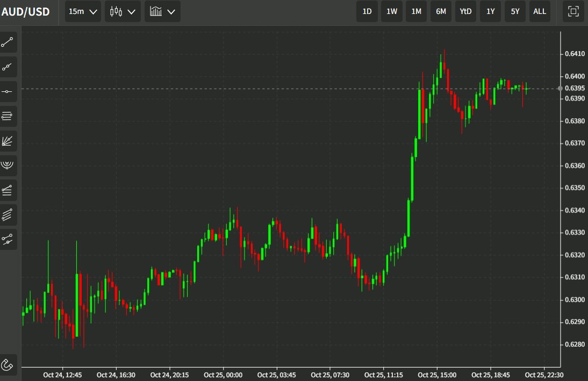Select the Fibonacci fan tool
Viewport: 588px width, 381px height.
tap(8, 141)
